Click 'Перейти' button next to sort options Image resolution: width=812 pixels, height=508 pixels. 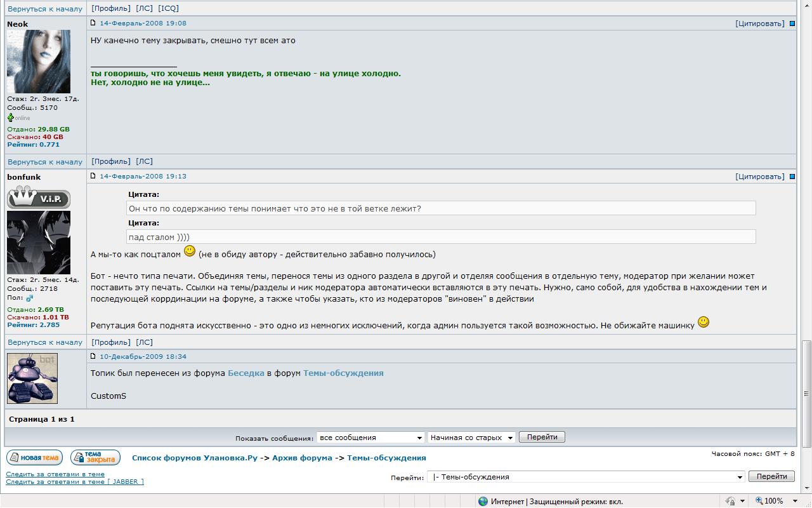[x=542, y=437]
